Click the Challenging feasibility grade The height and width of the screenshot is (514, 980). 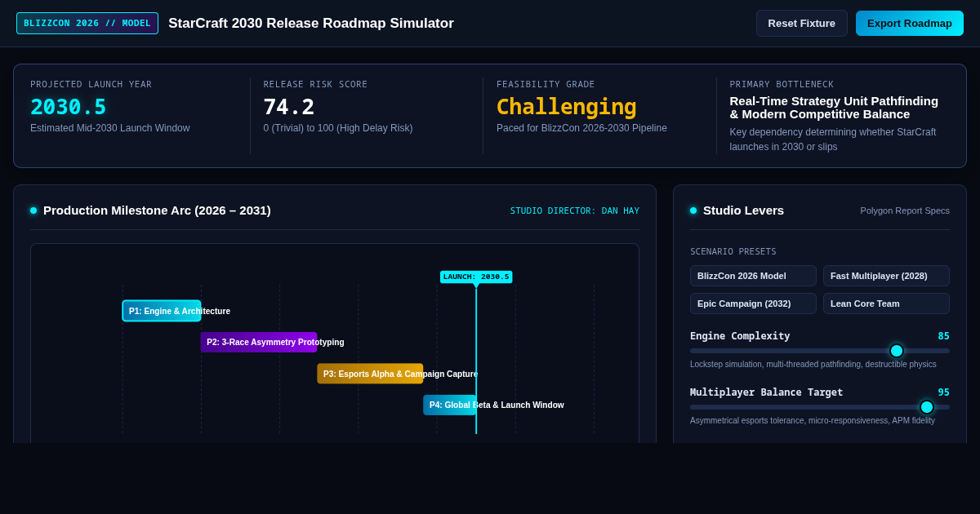coord(567,107)
